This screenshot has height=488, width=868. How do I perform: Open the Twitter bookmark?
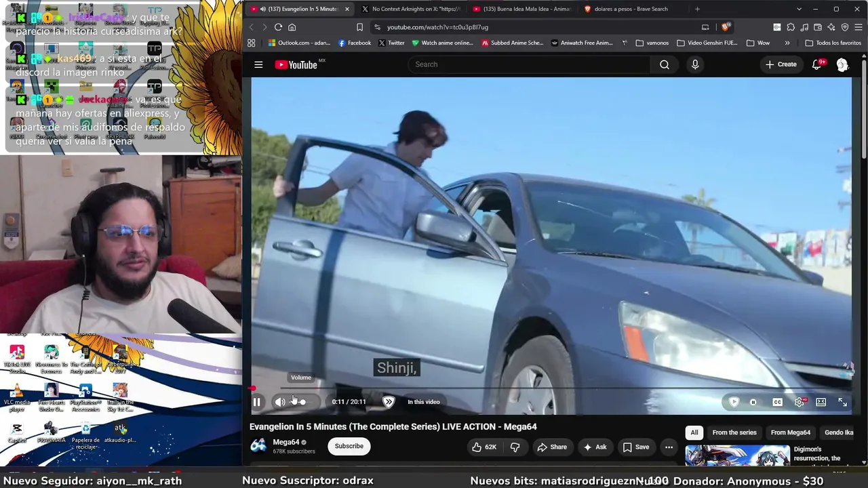[x=391, y=43]
